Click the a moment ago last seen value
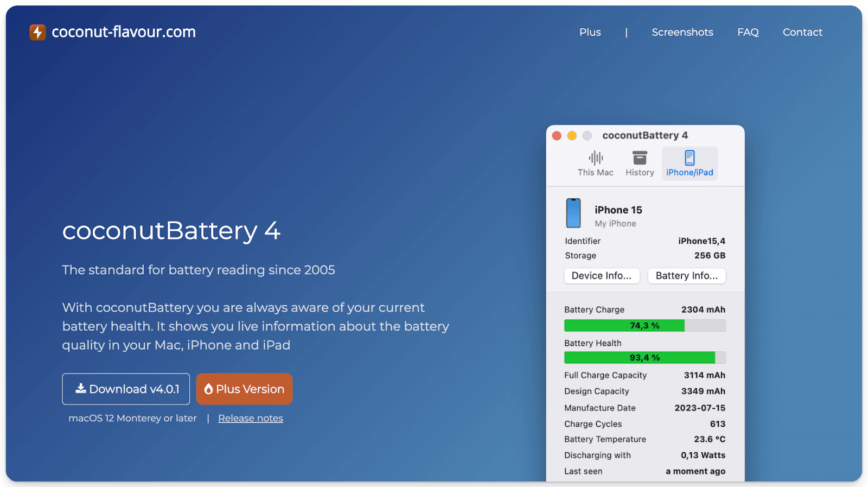 pos(695,471)
